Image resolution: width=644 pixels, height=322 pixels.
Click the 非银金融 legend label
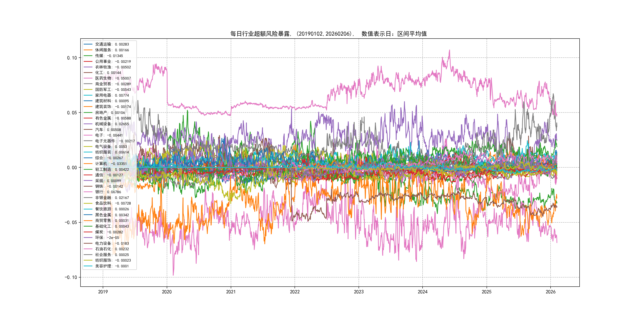pos(112,198)
